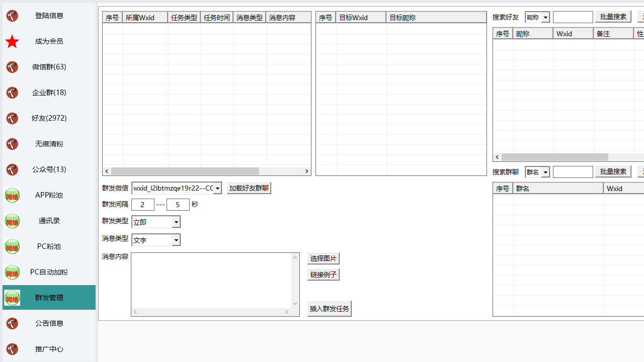Click the 插入群发任务 button

(x=329, y=309)
